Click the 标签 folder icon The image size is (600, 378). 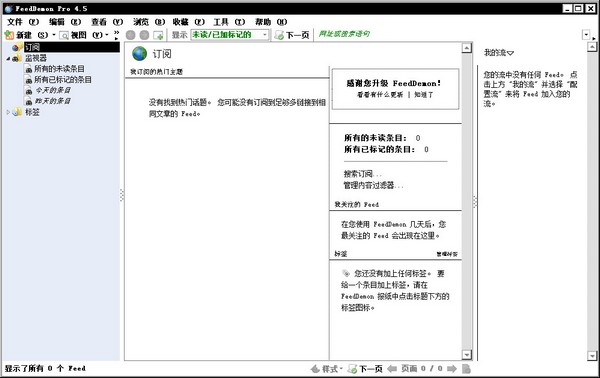coord(17,112)
